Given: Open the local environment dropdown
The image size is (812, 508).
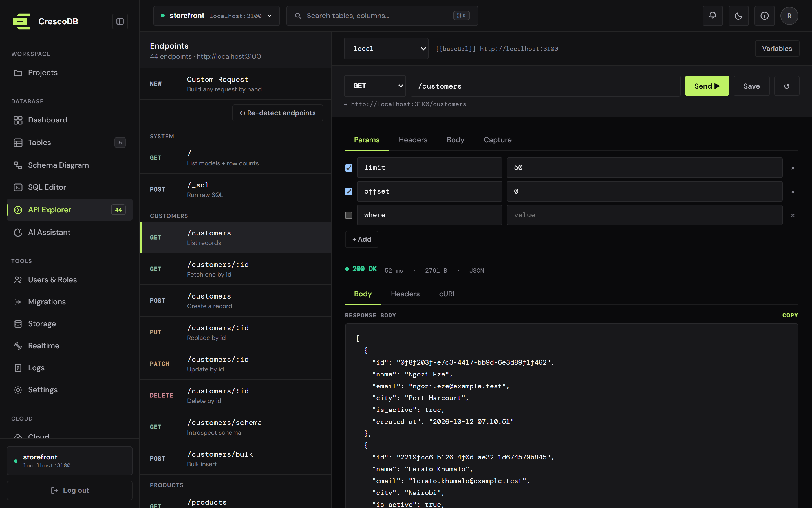Looking at the screenshot, I should point(386,49).
